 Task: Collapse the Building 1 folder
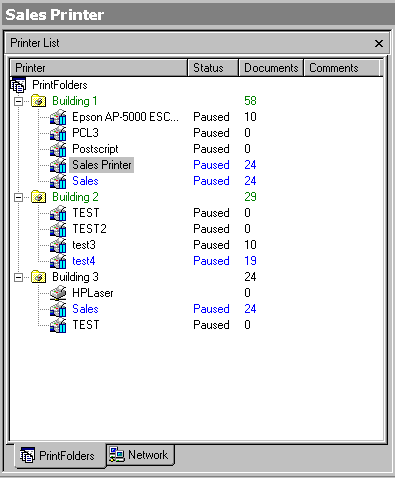[x=19, y=101]
